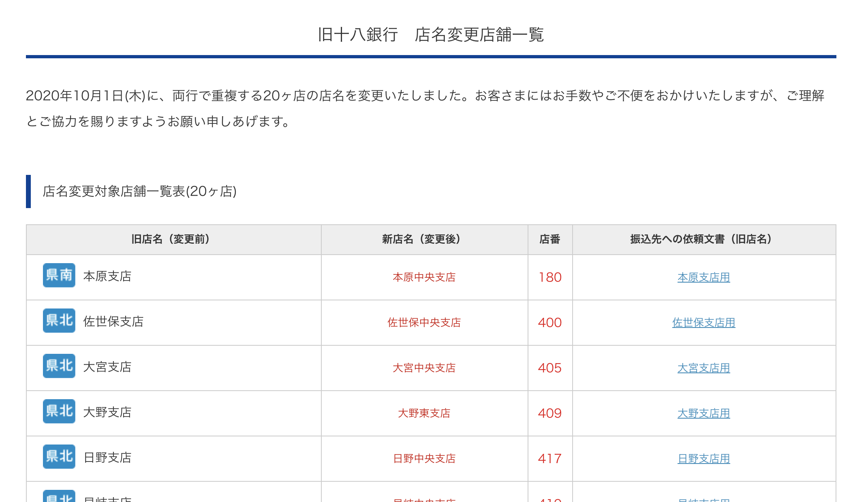Screen dimensions: 868x502
Task: Click the 店番 column header
Action: point(549,239)
